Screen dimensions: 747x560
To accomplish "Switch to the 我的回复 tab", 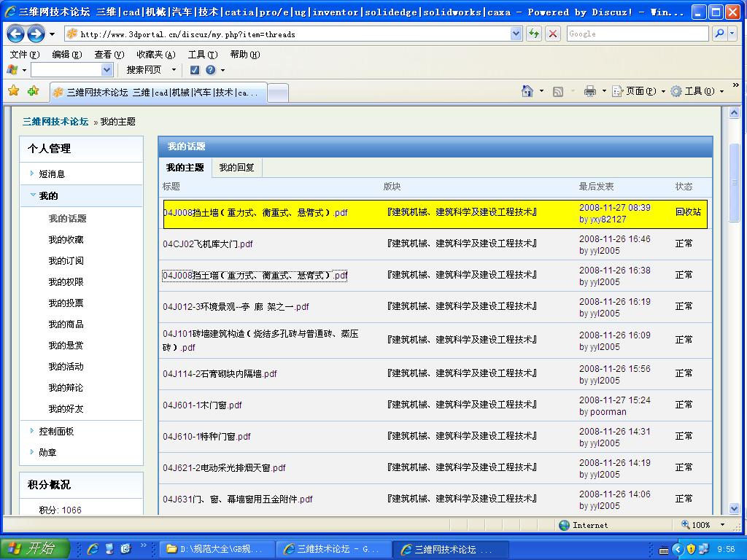I will click(x=236, y=168).
